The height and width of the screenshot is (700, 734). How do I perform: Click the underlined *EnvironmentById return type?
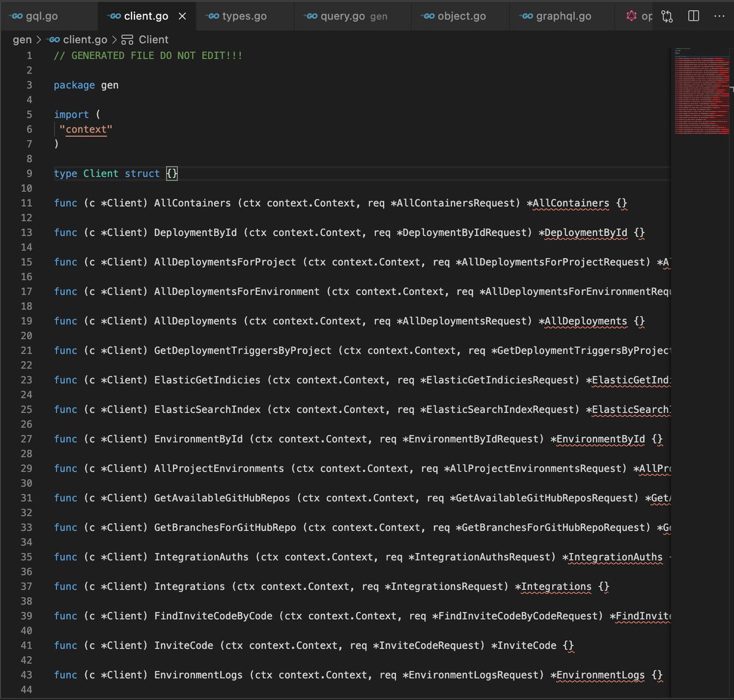click(598, 439)
